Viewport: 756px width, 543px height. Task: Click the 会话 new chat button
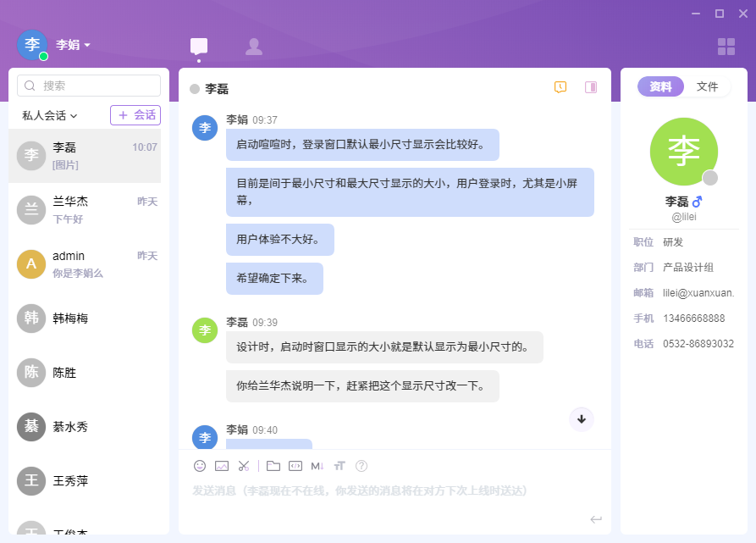click(135, 115)
